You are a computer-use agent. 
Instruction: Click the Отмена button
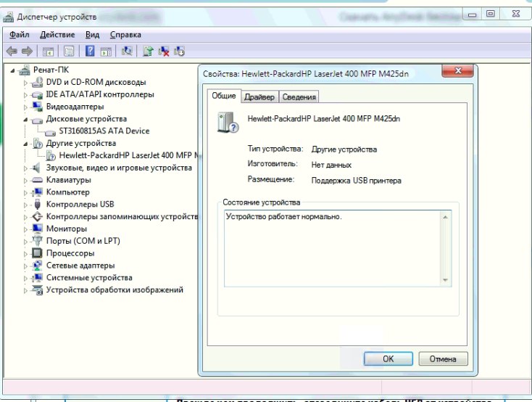pos(443,359)
